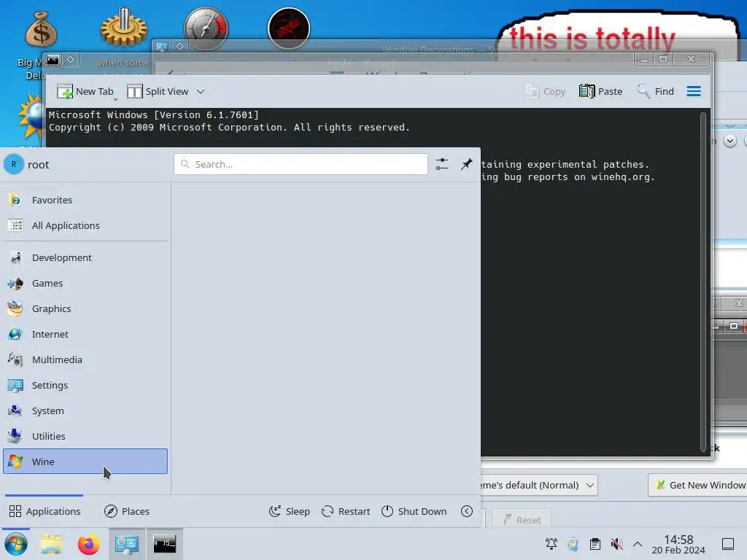Open launcher configure settings icon
This screenshot has width=747, height=560.
coord(442,164)
